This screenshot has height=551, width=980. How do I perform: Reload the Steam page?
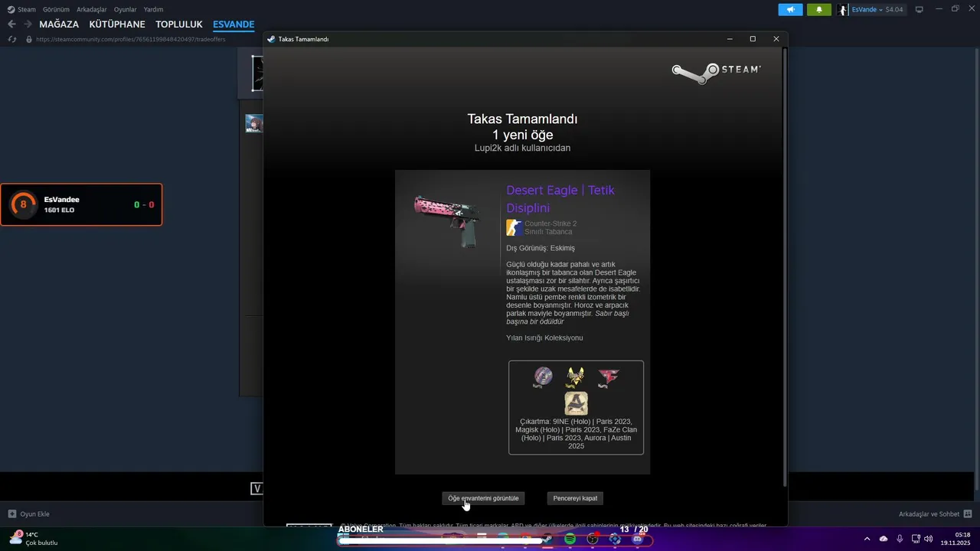coord(11,39)
